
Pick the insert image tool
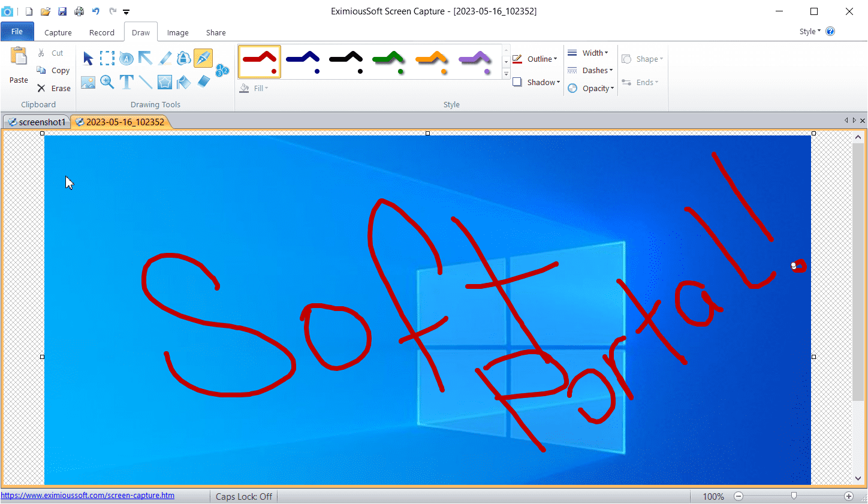pyautogui.click(x=88, y=82)
